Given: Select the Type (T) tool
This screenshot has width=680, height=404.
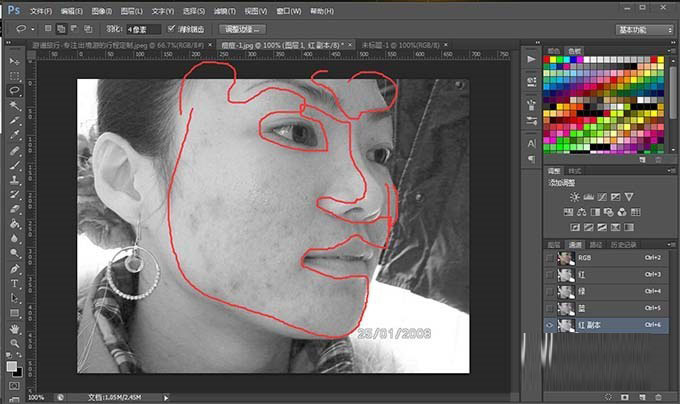Looking at the screenshot, I should [x=15, y=283].
